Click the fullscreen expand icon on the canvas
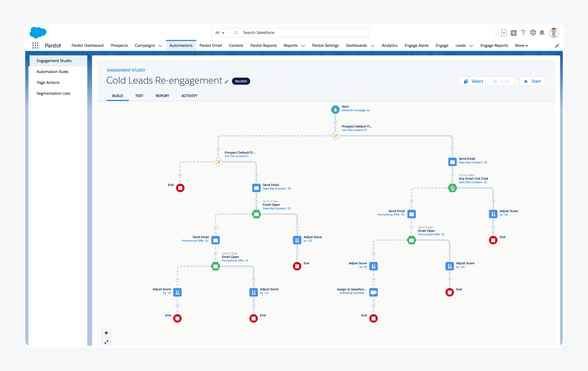 click(x=106, y=341)
